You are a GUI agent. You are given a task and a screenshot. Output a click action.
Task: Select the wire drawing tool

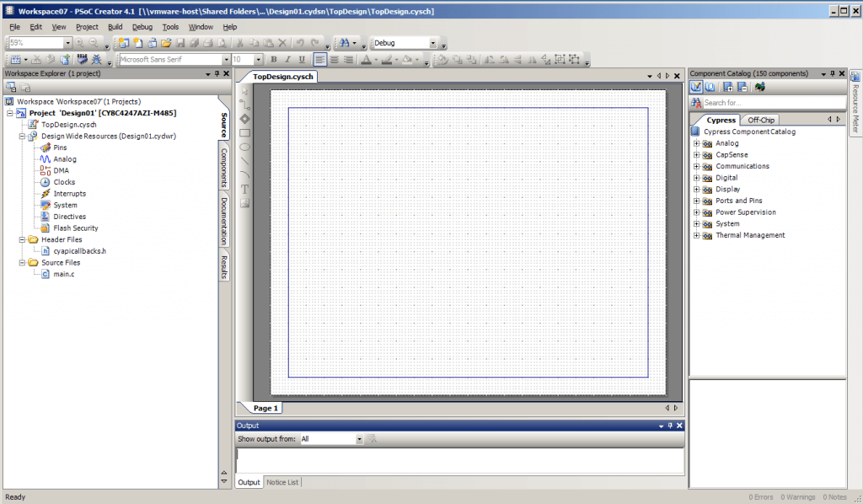click(x=245, y=105)
